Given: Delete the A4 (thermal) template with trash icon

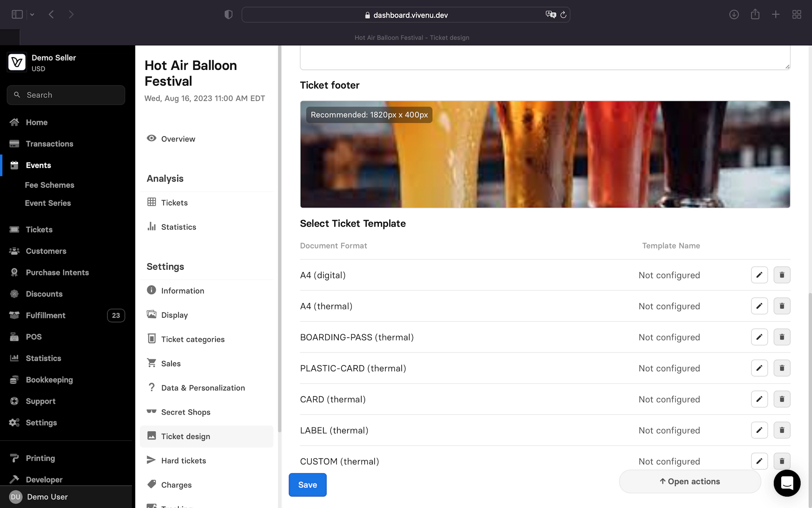Looking at the screenshot, I should [782, 306].
